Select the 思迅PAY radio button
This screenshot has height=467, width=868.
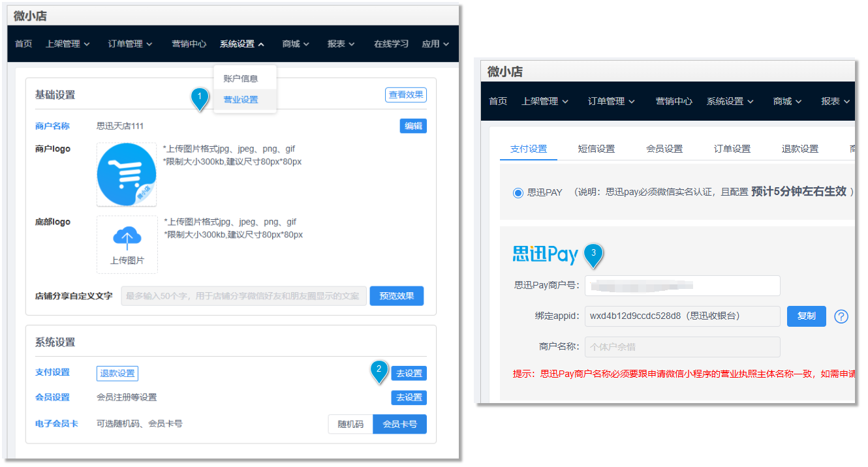click(x=518, y=192)
